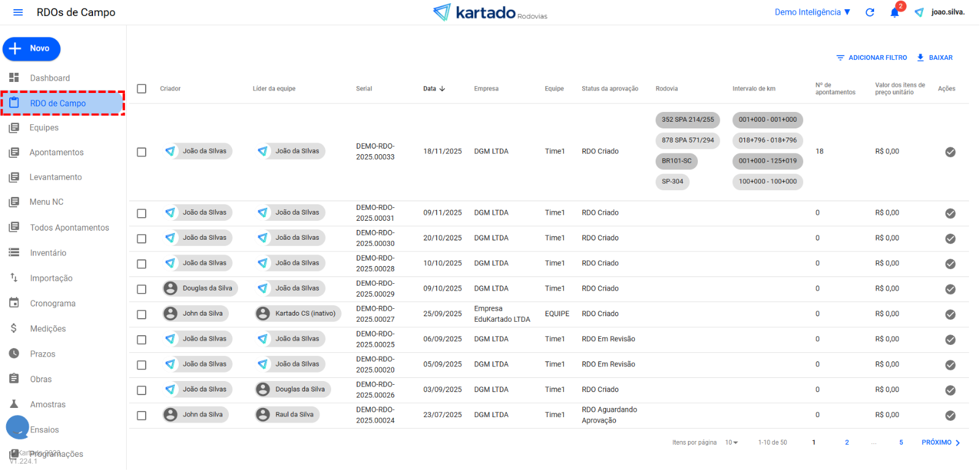Click the Novo button
This screenshot has height=474, width=980.
(x=32, y=49)
